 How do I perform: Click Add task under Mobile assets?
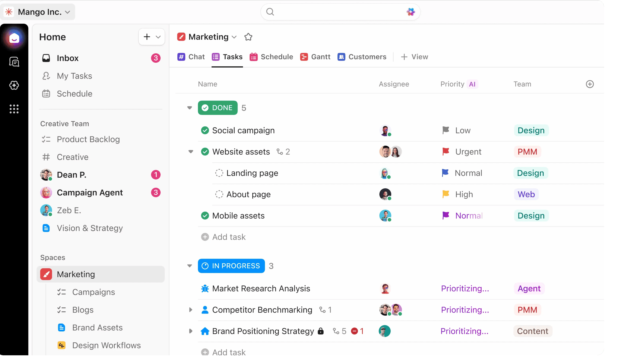point(223,237)
